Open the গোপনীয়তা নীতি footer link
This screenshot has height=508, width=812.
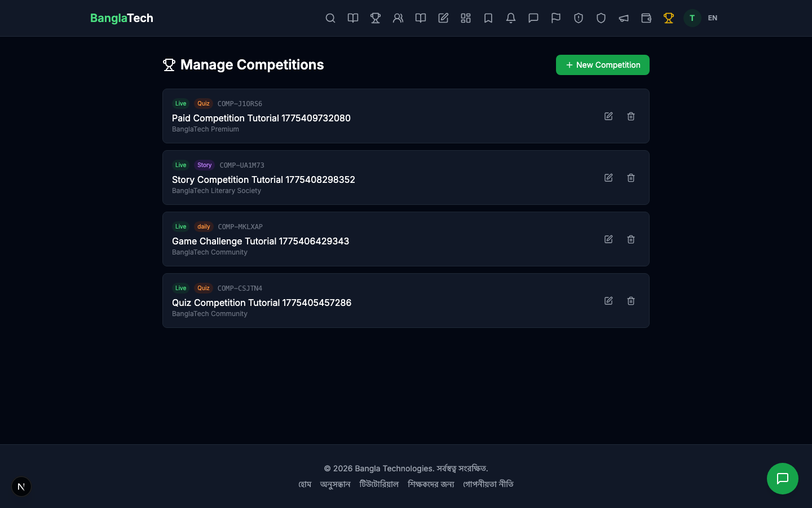pos(488,484)
